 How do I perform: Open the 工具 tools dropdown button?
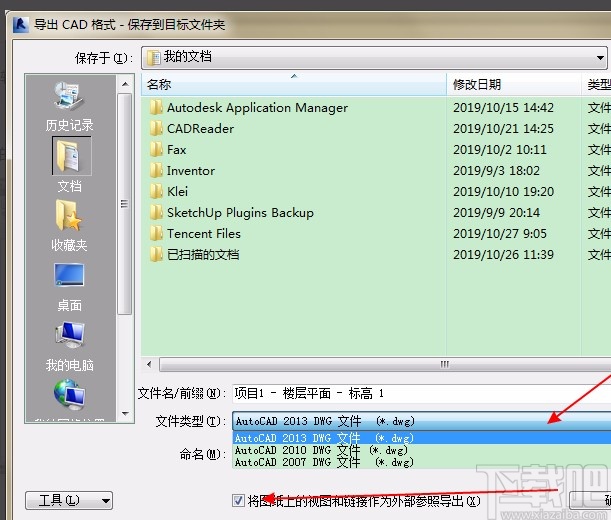(x=69, y=500)
